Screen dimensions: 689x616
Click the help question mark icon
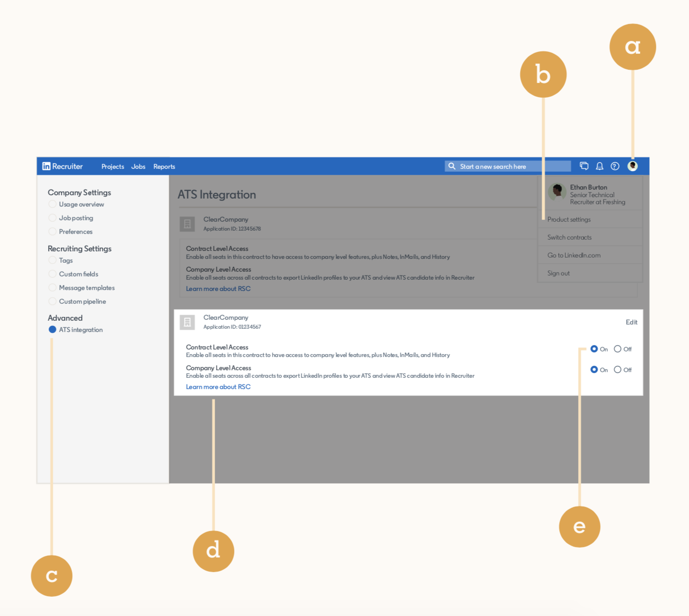615,166
